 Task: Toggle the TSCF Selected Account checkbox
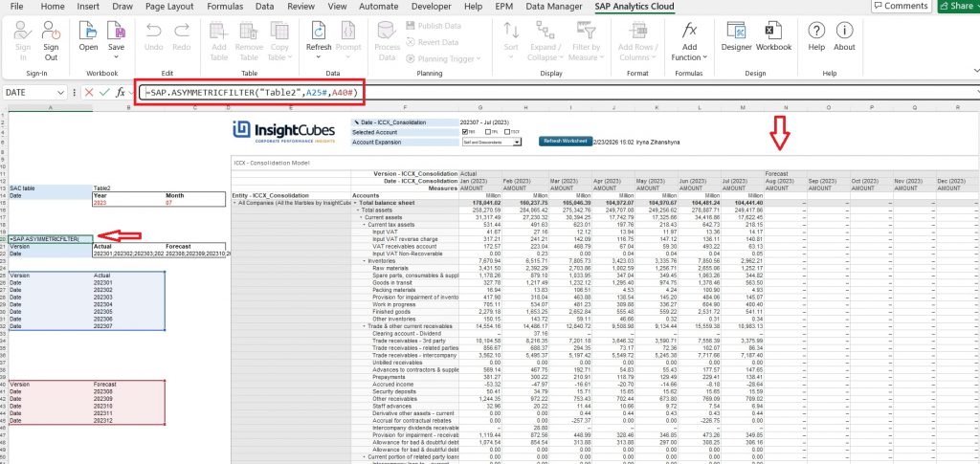click(x=507, y=132)
